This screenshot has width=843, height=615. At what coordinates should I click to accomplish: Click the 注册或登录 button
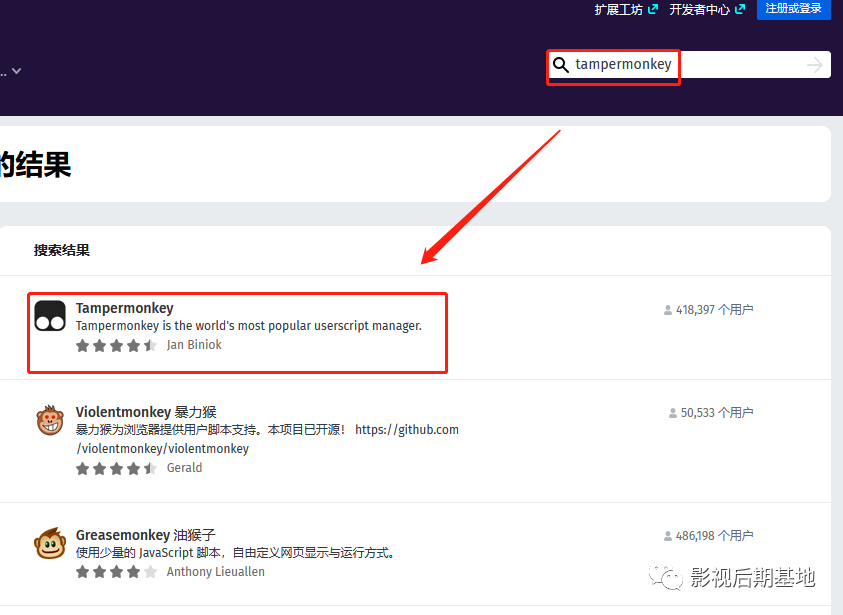pyautogui.click(x=794, y=9)
